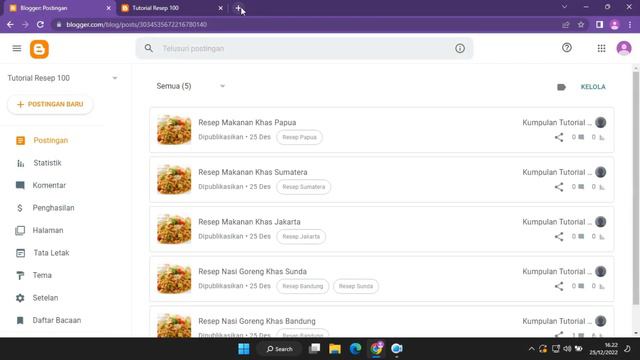
Task: Share the Resep Makanan Khas Jakarta post
Action: [559, 237]
